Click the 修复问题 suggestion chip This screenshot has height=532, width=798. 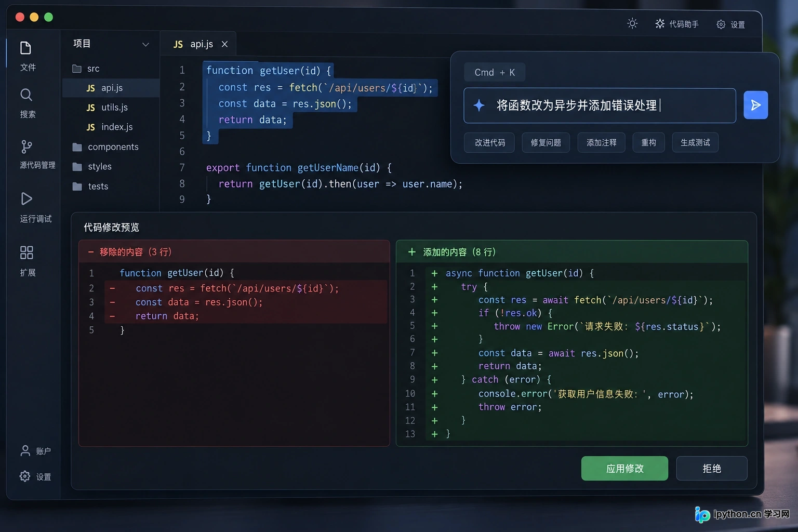546,142
